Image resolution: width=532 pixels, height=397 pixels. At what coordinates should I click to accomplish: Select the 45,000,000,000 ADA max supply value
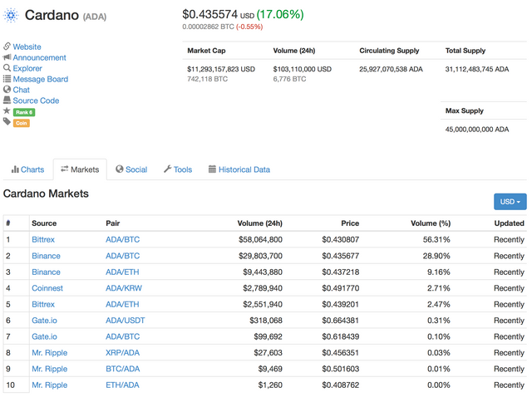coord(477,130)
